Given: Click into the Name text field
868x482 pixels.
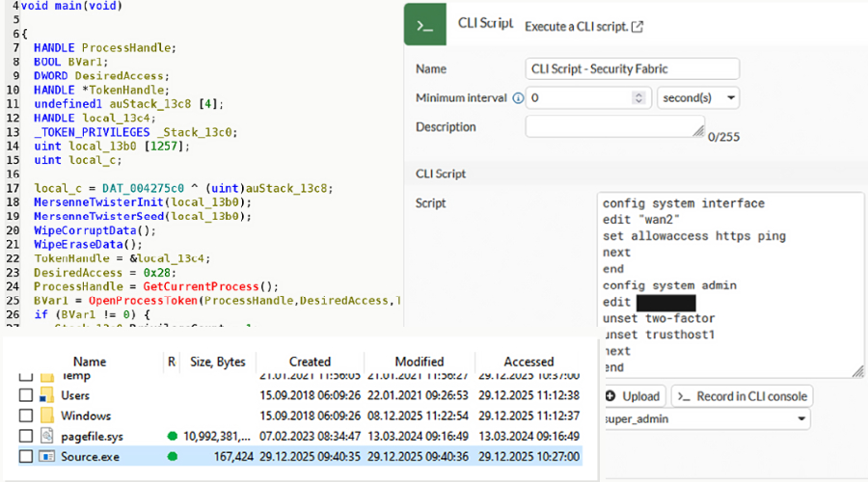Looking at the screenshot, I should tap(632, 69).
